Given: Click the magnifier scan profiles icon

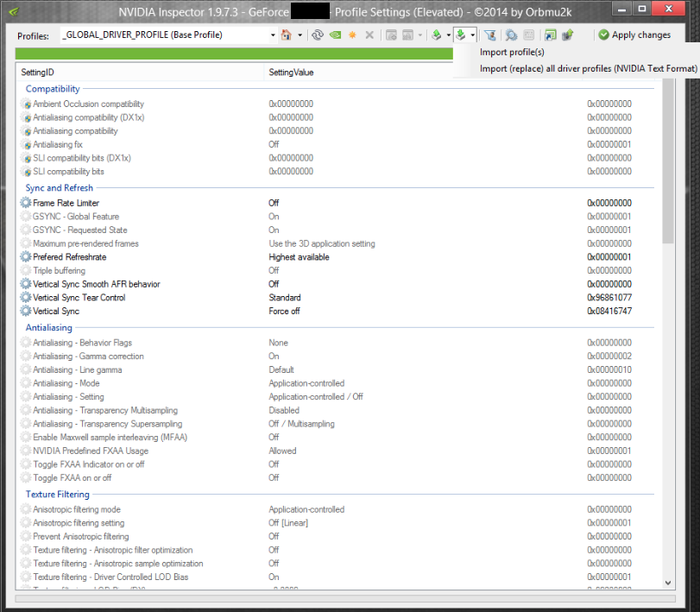Looking at the screenshot, I should click(x=511, y=35).
